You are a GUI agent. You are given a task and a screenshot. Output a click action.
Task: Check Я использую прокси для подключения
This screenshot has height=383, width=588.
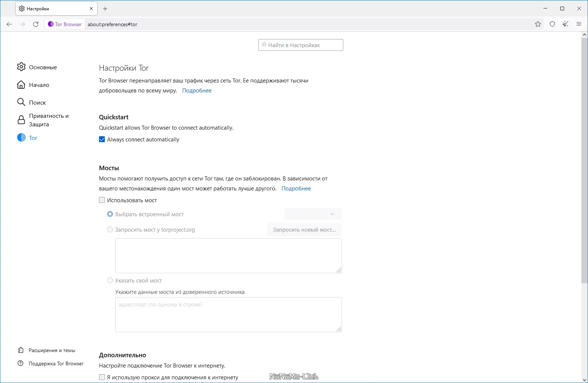coord(102,377)
